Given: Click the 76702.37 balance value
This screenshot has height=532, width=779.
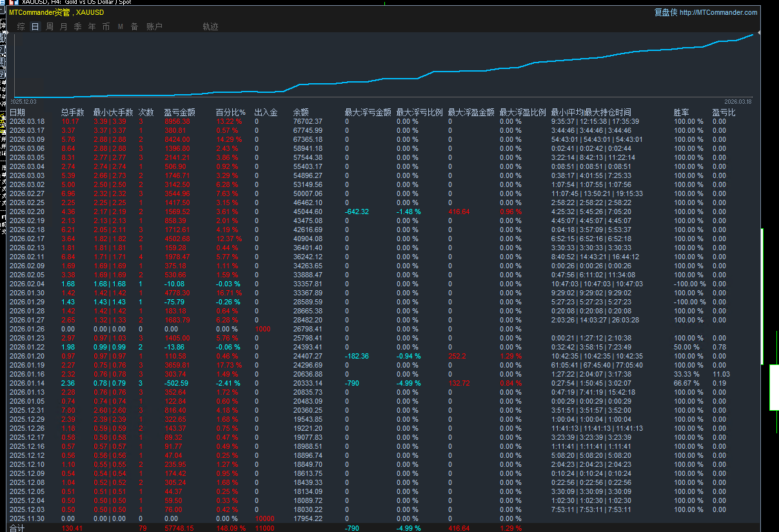Looking at the screenshot, I should (308, 121).
